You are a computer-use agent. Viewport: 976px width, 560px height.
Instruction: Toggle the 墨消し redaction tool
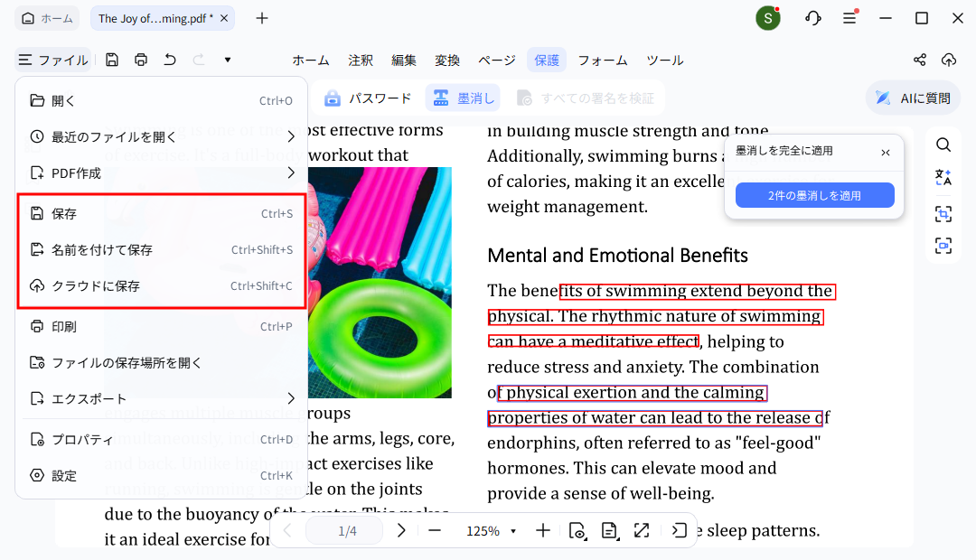tap(463, 98)
